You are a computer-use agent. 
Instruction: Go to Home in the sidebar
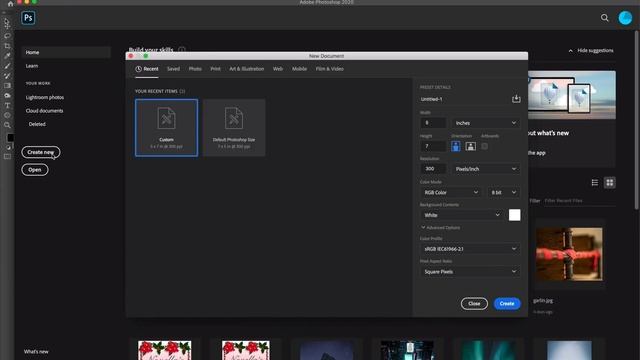(x=66, y=52)
